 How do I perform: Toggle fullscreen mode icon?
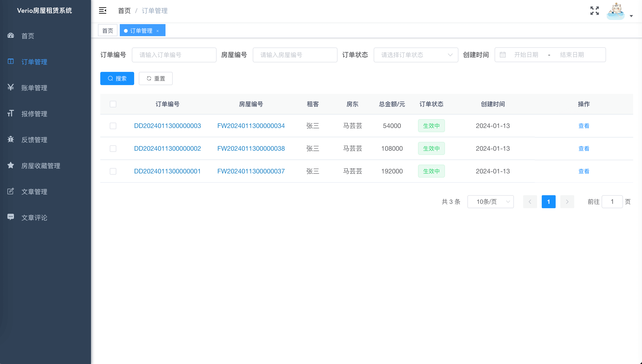(x=594, y=11)
